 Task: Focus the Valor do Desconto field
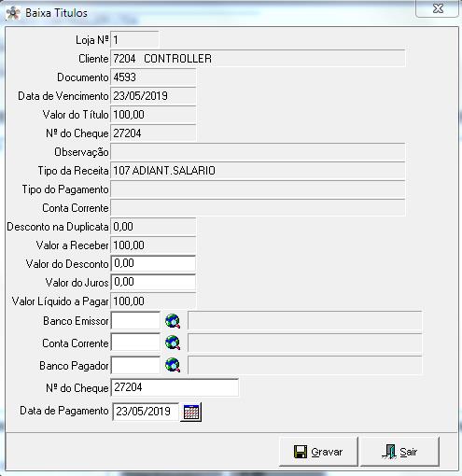pos(153,263)
